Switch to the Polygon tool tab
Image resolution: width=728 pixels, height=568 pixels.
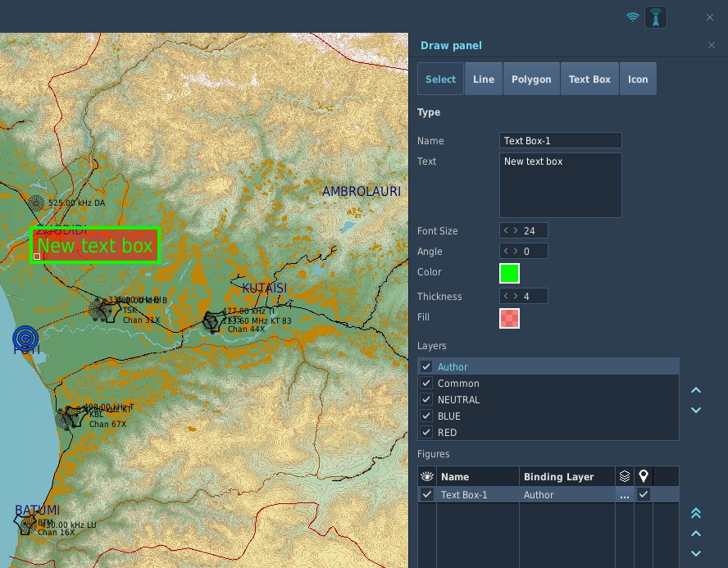pos(531,79)
